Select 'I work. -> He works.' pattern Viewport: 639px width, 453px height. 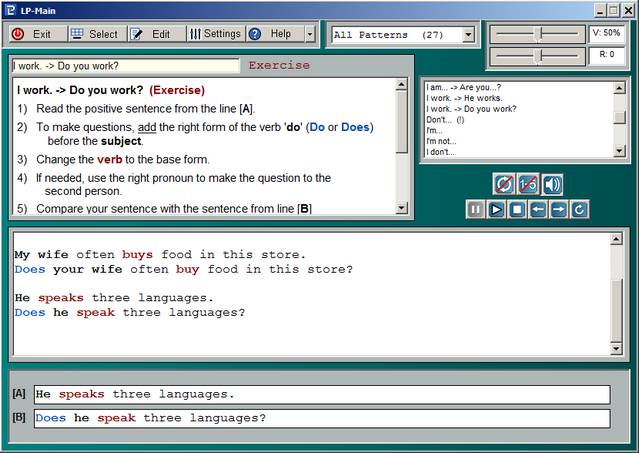464,98
